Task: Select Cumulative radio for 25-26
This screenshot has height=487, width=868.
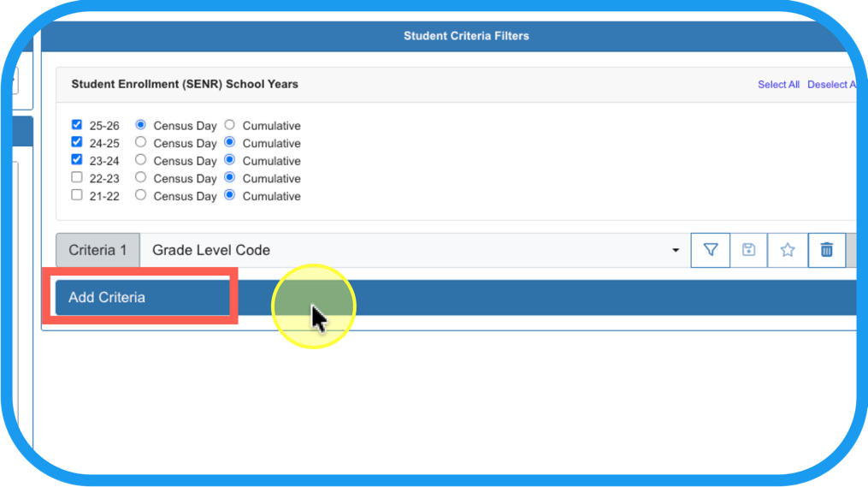Action: coord(229,125)
